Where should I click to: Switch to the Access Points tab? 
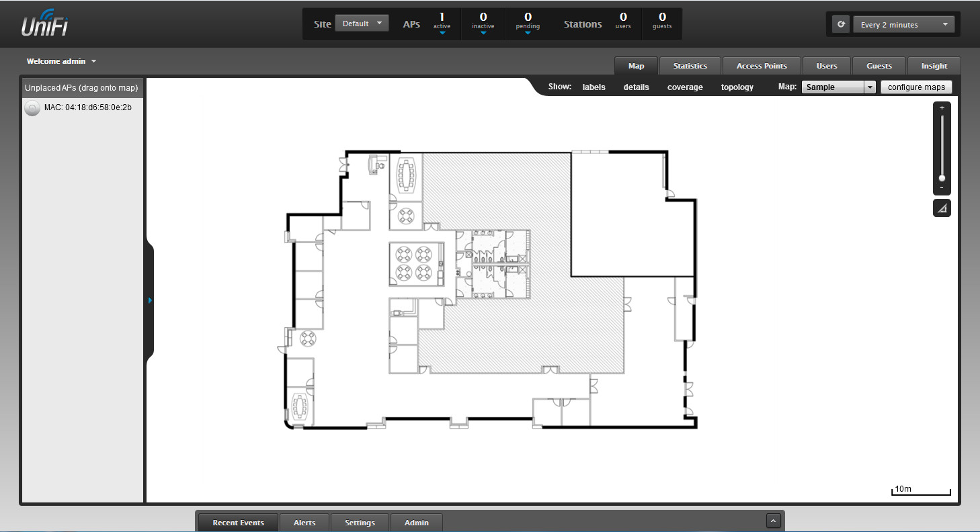tap(762, 66)
